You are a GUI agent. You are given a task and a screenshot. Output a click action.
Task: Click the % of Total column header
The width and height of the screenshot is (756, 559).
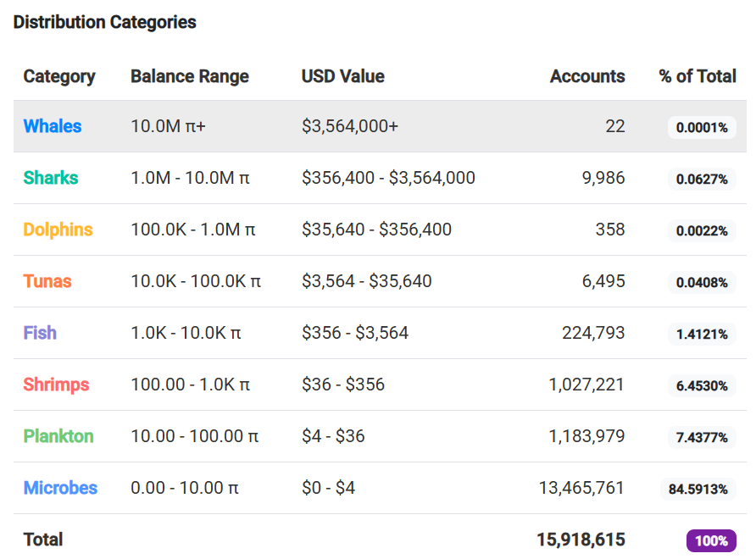(698, 76)
